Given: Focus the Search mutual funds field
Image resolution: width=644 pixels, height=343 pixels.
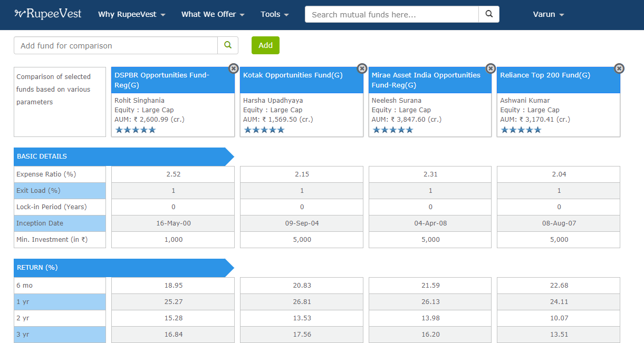Looking at the screenshot, I should click(392, 14).
